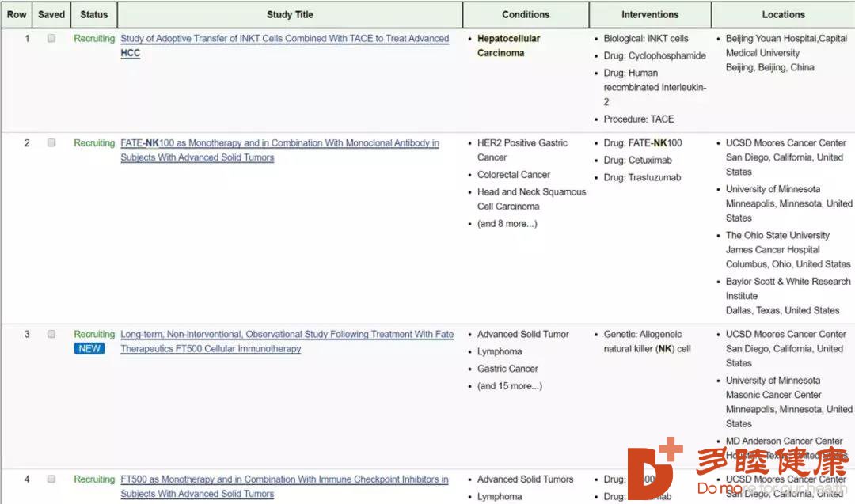Viewport: 855px width, 504px height.
Task: Click the Colorectal Cancer condition
Action: click(x=514, y=174)
